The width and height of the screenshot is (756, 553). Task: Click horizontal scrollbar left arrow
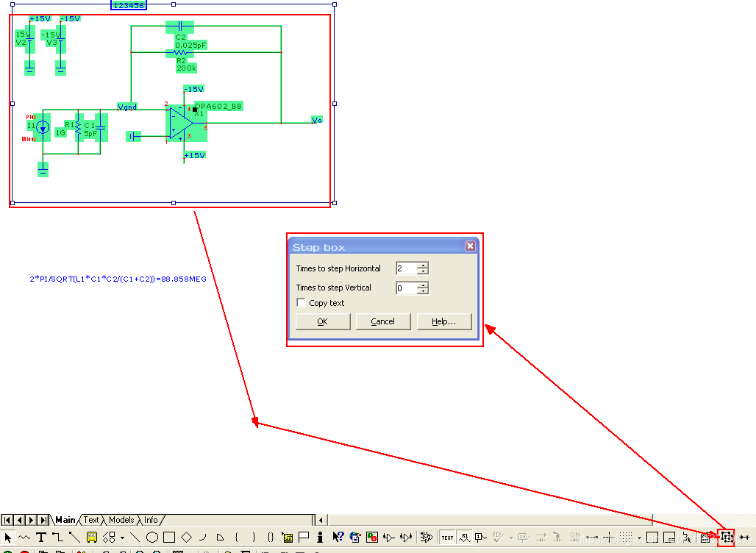321,520
